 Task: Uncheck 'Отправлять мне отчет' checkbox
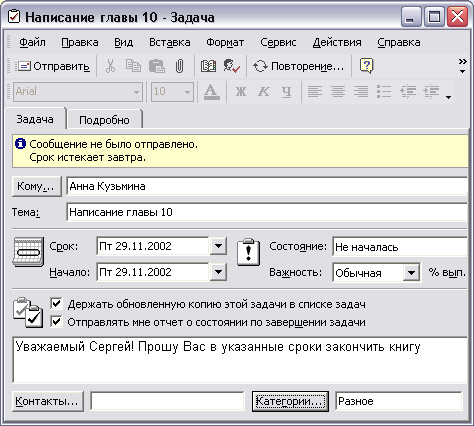[x=56, y=322]
